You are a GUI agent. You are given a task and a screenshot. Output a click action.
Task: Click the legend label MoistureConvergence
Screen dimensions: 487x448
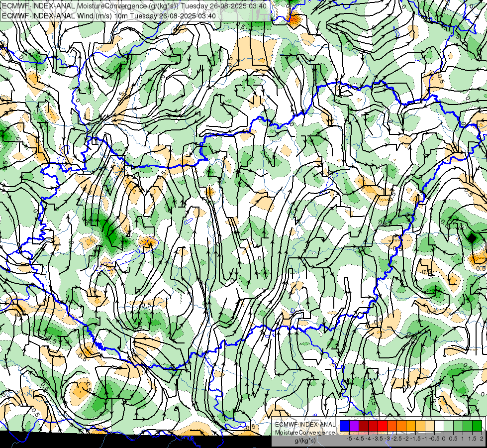point(305,433)
